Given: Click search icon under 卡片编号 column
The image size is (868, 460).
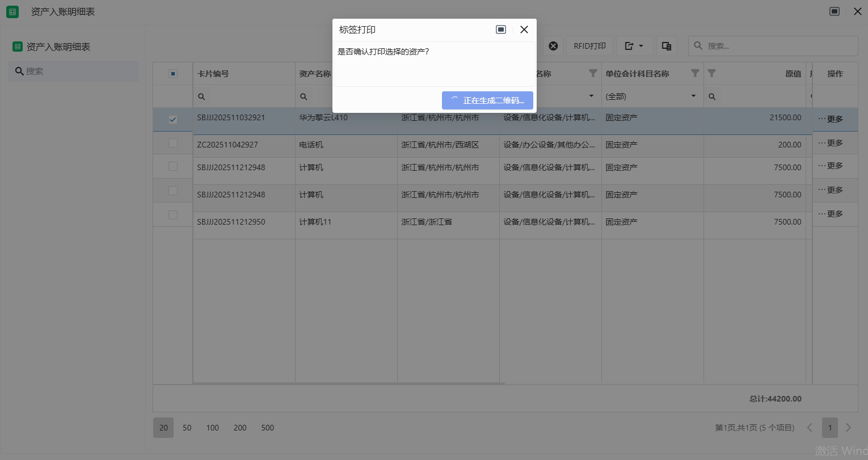Looking at the screenshot, I should pos(201,96).
